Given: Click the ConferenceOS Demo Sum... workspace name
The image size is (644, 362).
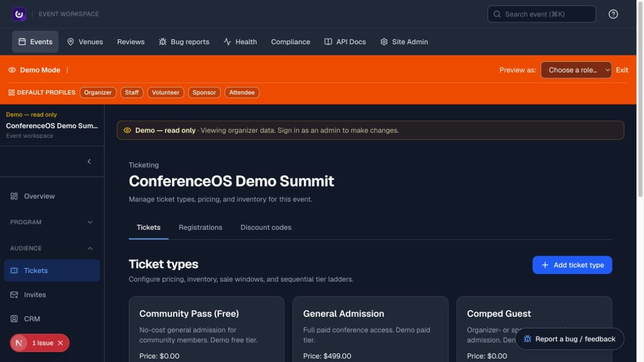Looking at the screenshot, I should tap(52, 126).
